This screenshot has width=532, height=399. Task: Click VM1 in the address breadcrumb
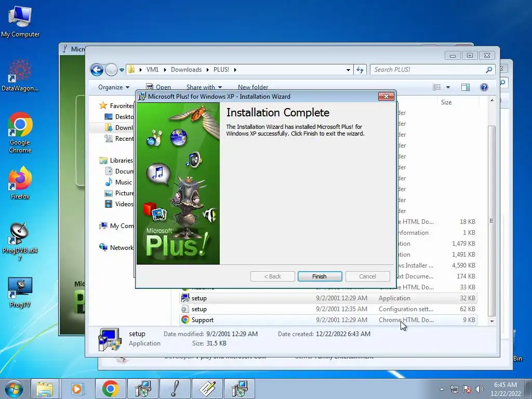pyautogui.click(x=152, y=70)
